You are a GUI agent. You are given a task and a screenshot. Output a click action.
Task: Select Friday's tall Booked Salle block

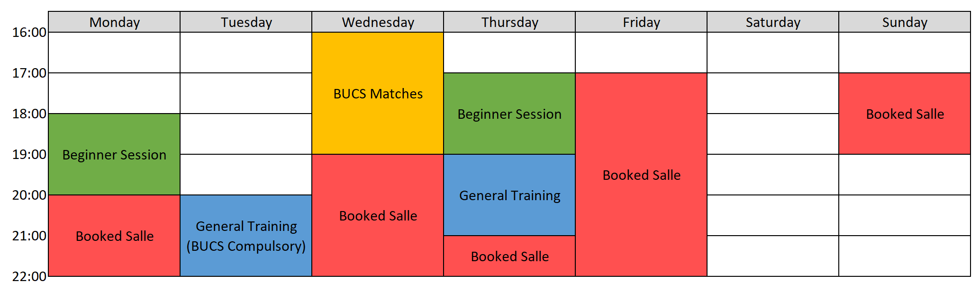641,175
